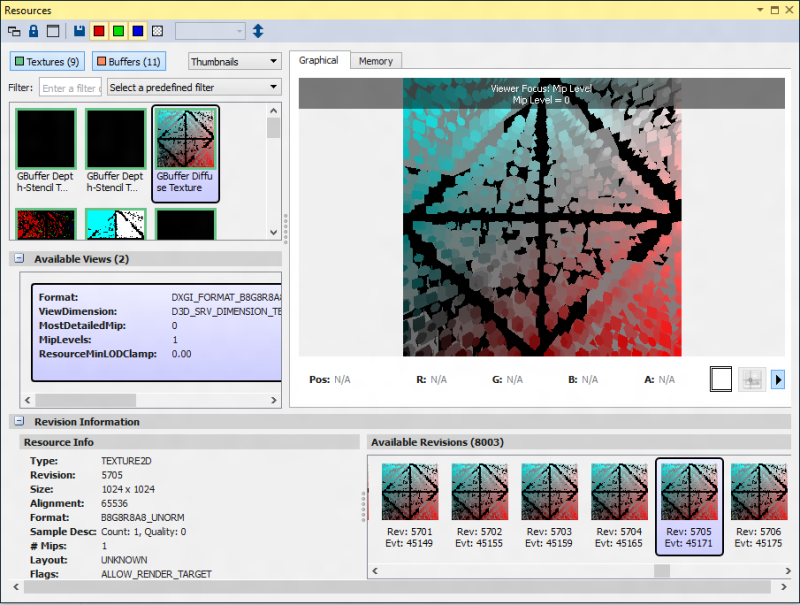Toggle the Textures (9) filter button

pyautogui.click(x=46, y=62)
